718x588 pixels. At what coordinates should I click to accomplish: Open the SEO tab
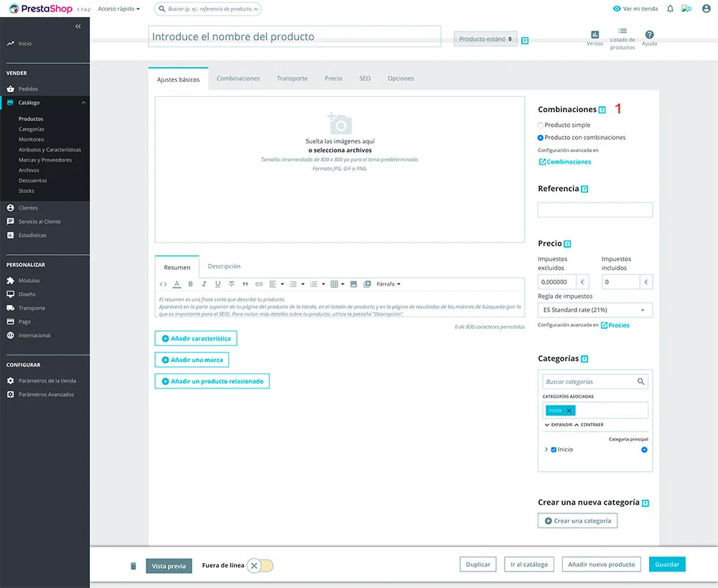coord(365,78)
